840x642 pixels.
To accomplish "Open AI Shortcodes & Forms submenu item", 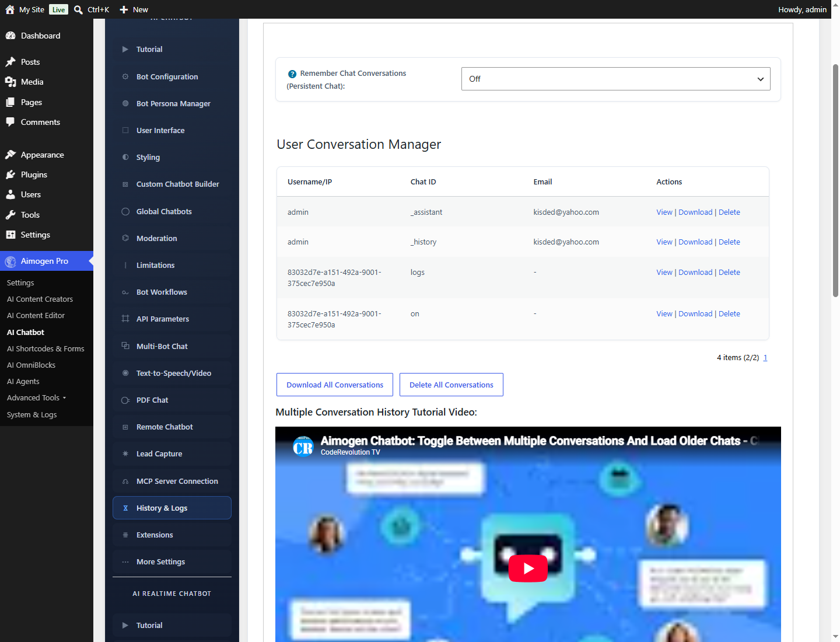I will (45, 348).
